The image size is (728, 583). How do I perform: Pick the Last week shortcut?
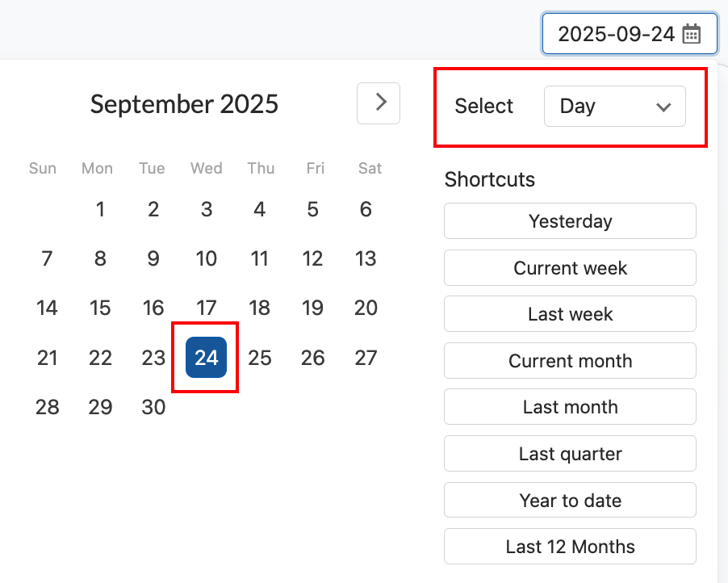pos(570,314)
